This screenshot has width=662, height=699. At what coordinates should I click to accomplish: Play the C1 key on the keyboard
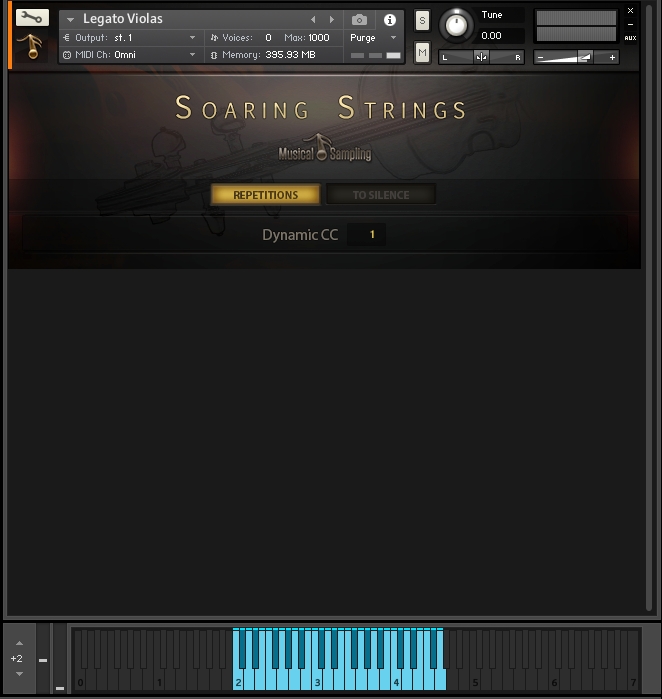point(160,678)
